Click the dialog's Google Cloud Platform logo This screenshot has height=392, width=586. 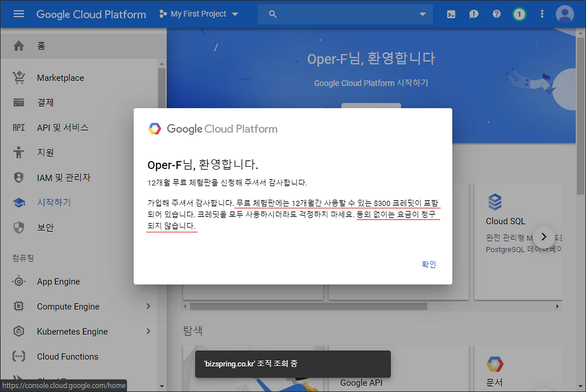pyautogui.click(x=213, y=129)
